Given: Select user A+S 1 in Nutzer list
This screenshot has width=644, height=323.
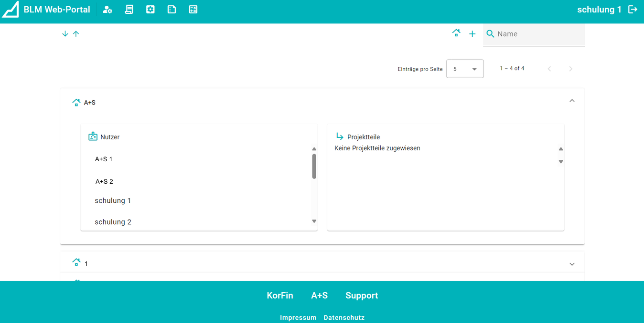Looking at the screenshot, I should (104, 159).
